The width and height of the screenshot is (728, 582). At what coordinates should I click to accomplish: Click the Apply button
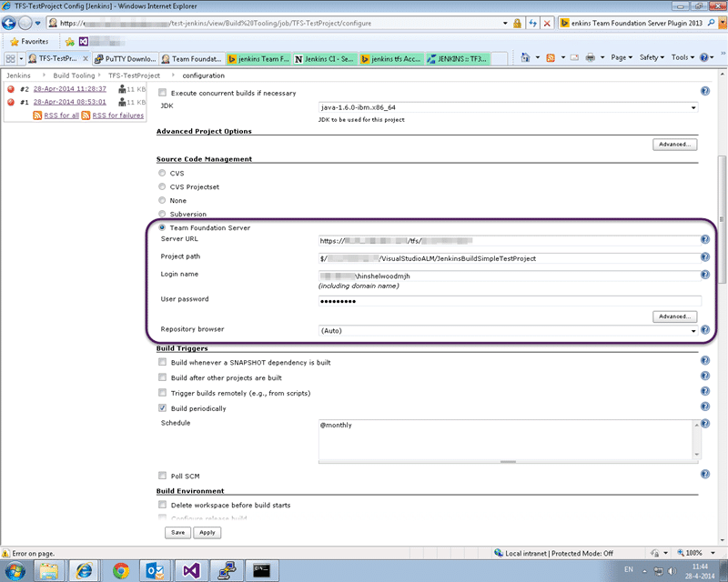click(207, 532)
